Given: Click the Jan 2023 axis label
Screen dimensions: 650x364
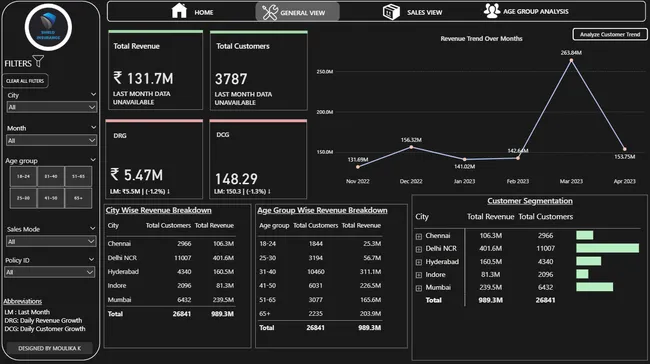Looking at the screenshot, I should click(464, 181).
